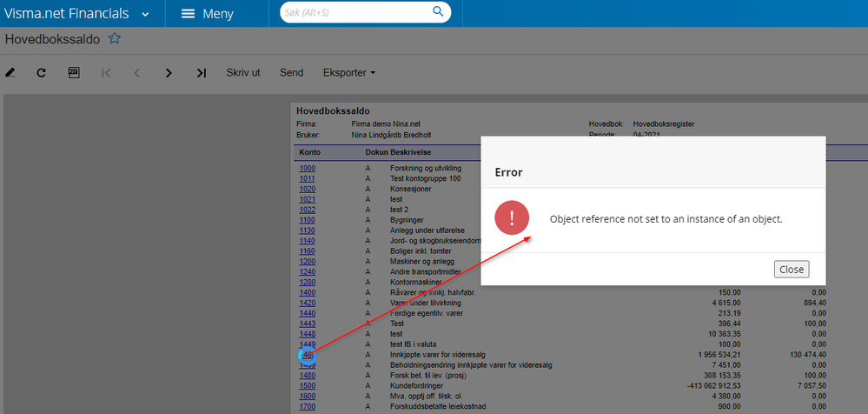This screenshot has height=414, width=868.
Task: Open the Meny hamburger menu
Action: point(207,14)
